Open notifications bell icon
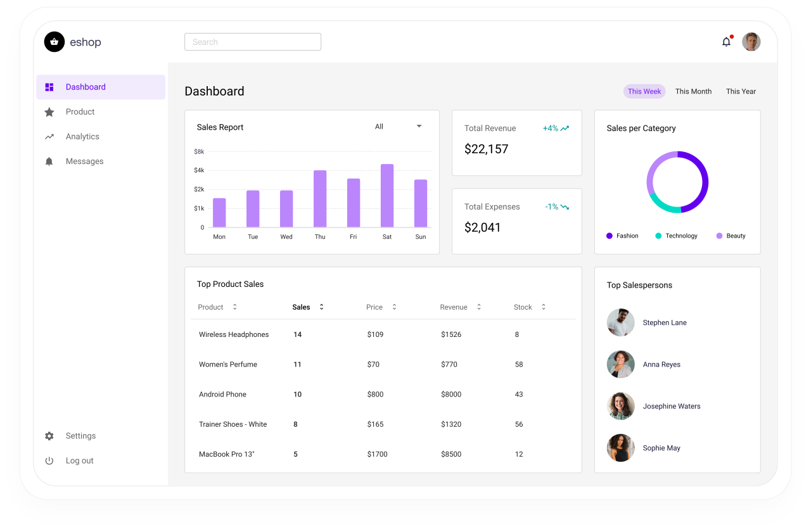Screen dimensions: 811x532 click(x=726, y=42)
